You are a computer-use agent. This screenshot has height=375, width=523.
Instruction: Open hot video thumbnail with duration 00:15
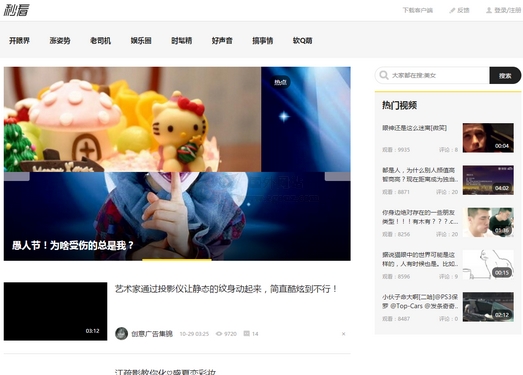488,265
